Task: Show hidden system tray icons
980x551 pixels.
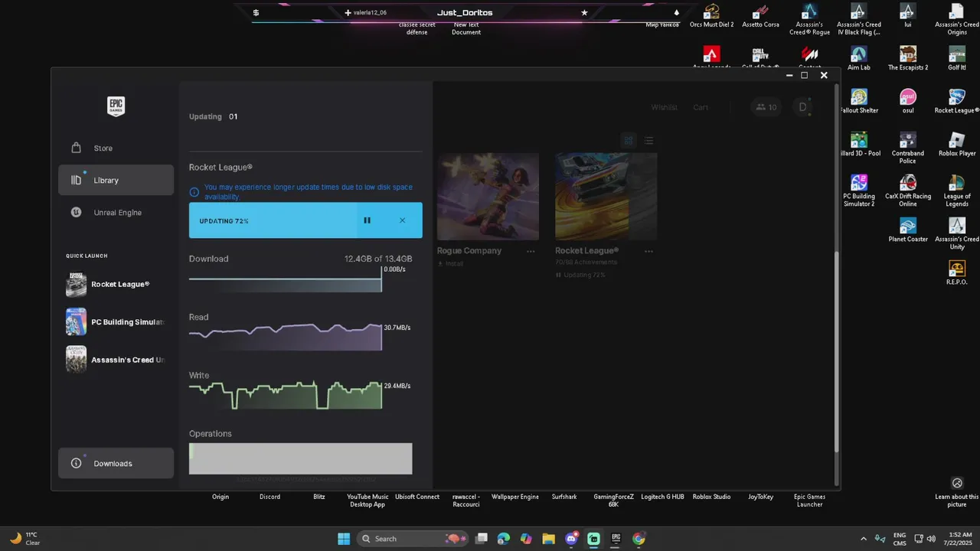Action: coord(864,539)
